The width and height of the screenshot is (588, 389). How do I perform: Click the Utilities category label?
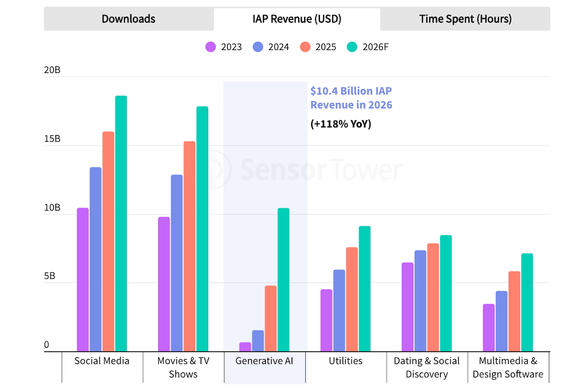(x=346, y=361)
